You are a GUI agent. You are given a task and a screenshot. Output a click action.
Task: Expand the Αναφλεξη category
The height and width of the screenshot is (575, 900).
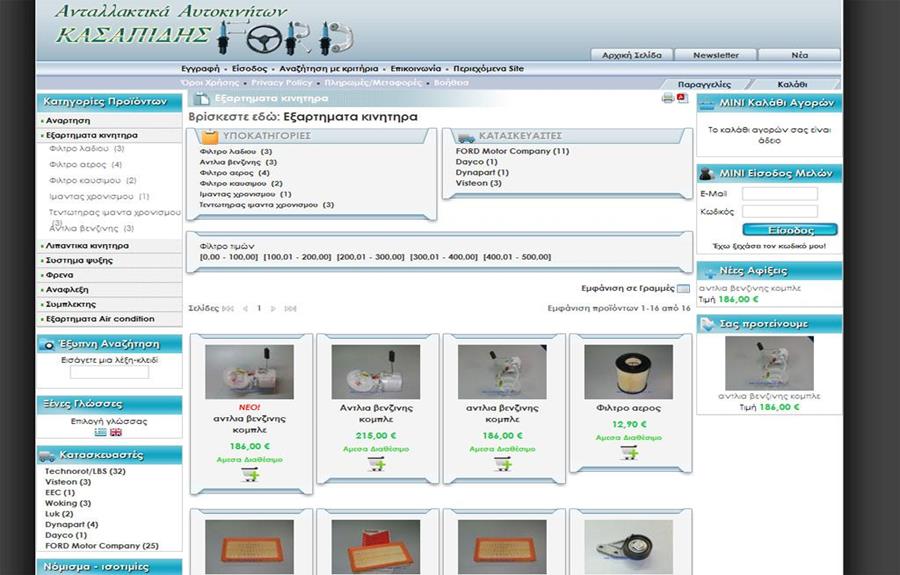click(x=67, y=289)
